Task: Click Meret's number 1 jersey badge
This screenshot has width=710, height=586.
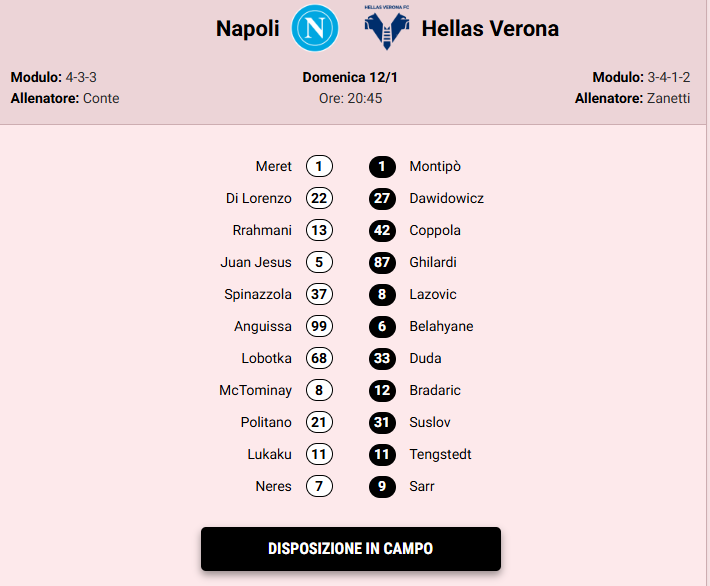Action: (319, 167)
